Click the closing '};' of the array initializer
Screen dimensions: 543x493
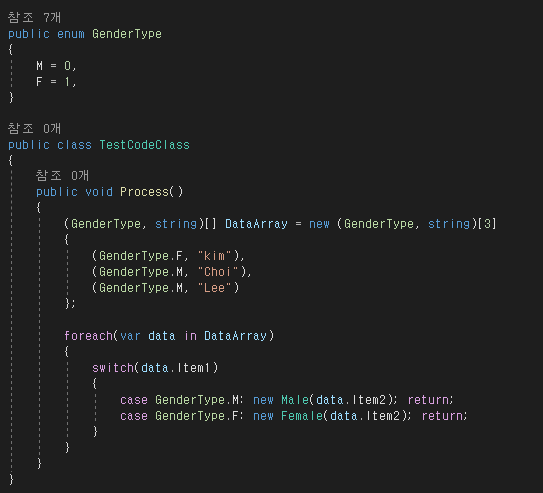click(x=70, y=304)
